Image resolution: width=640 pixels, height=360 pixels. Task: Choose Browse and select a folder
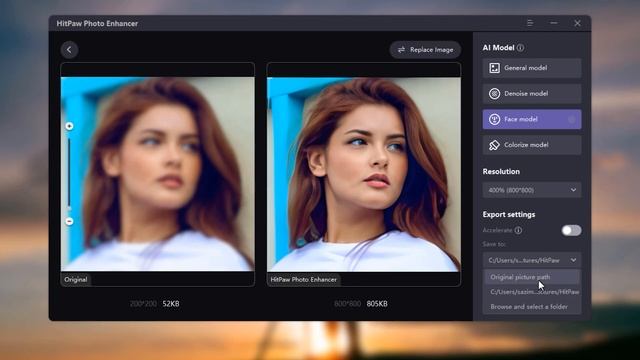532,307
